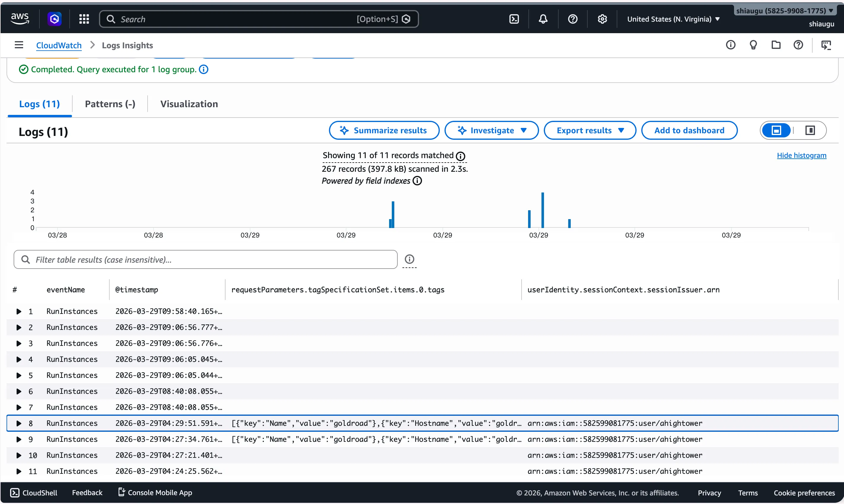Click the rightmost small histogram bar
The image size is (844, 504).
click(x=570, y=224)
